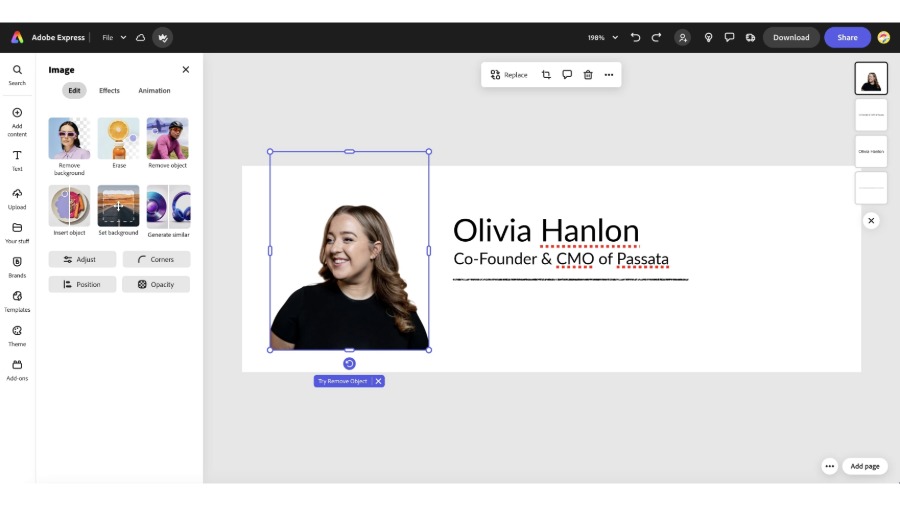900x506 pixels.
Task: Select the first page thumbnail with portrait
Action: (871, 79)
